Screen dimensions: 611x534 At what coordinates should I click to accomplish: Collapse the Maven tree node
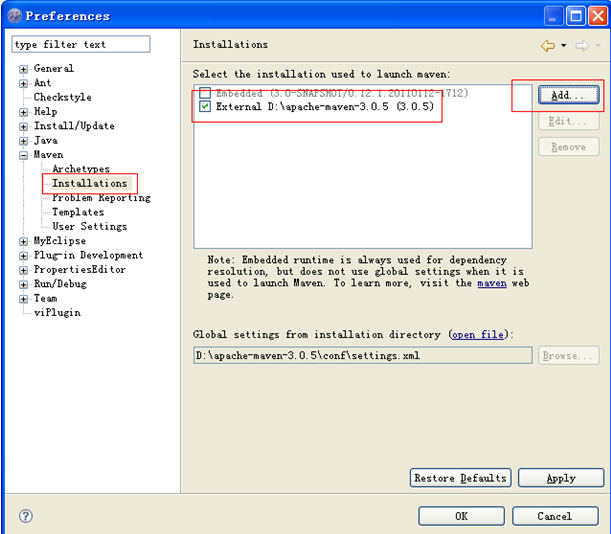(x=23, y=155)
